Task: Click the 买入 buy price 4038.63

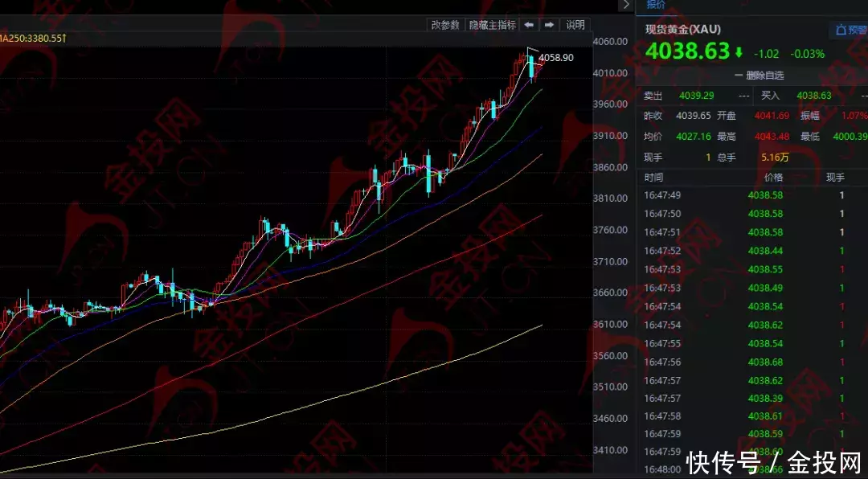Action: click(813, 96)
